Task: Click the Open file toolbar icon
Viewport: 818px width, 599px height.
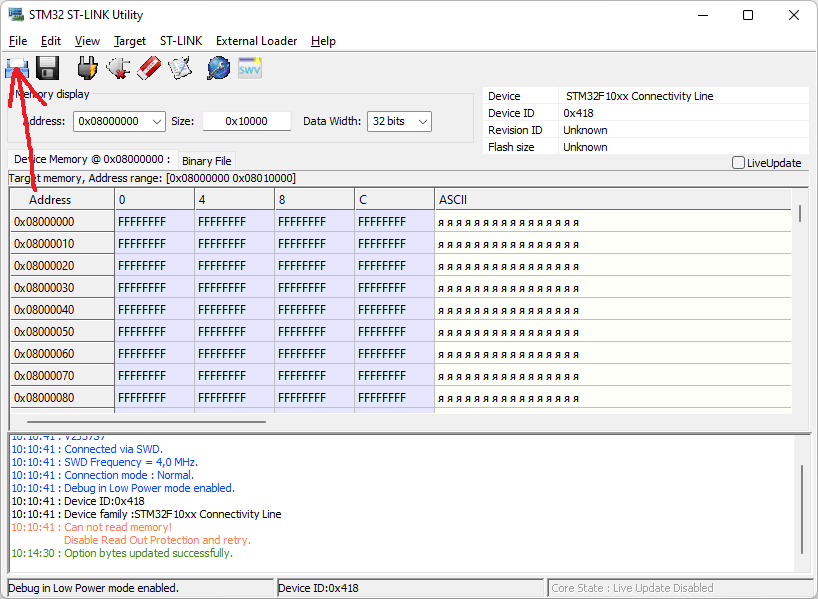Action: (x=17, y=68)
